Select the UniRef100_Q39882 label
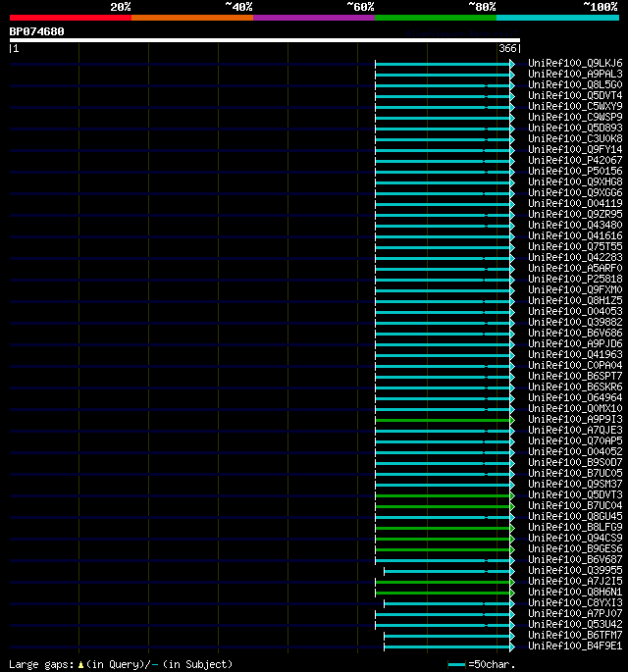 pyautogui.click(x=575, y=323)
